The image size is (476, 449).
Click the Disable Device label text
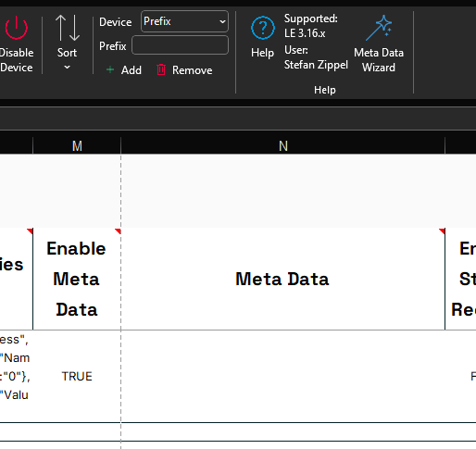click(x=17, y=60)
